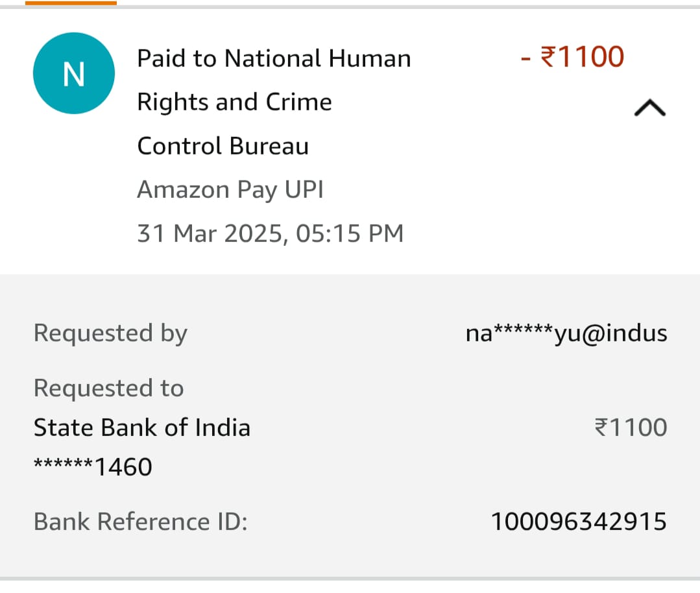Click the grey "₹1100" amount beside bank name
700x593 pixels.
631,428
